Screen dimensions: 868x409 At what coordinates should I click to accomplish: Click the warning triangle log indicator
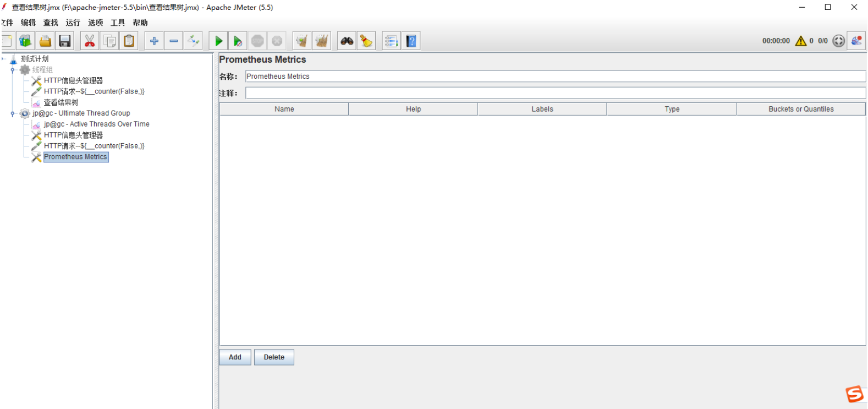click(x=801, y=41)
